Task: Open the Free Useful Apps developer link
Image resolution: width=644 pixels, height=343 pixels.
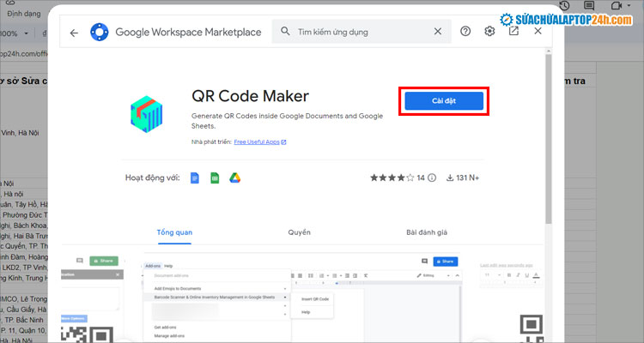Action: (259, 142)
